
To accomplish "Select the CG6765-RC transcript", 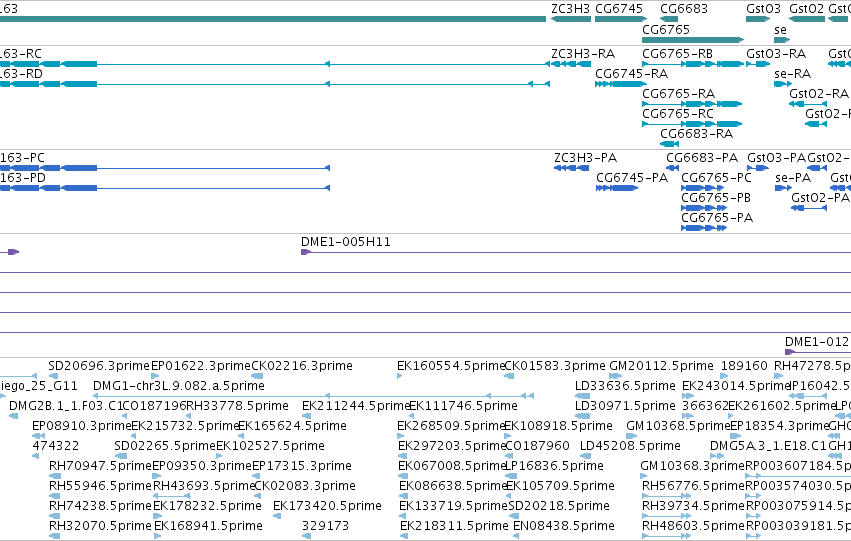I will point(692,124).
